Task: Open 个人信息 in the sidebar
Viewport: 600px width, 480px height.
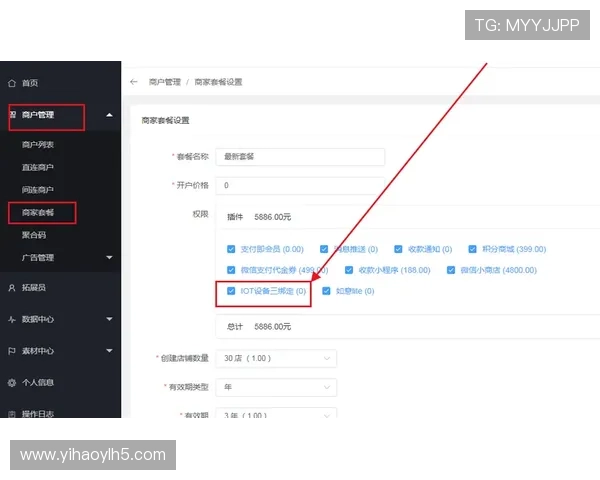Action: [38, 382]
